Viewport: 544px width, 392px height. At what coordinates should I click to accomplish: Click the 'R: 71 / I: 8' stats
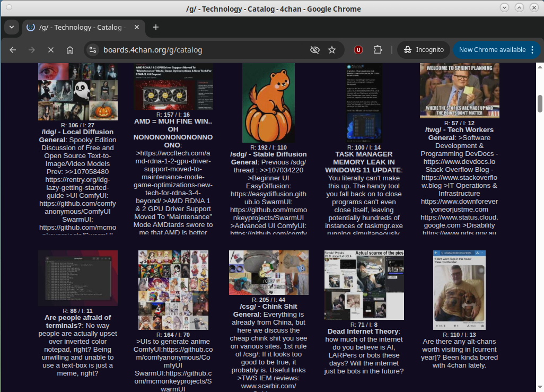coord(364,325)
